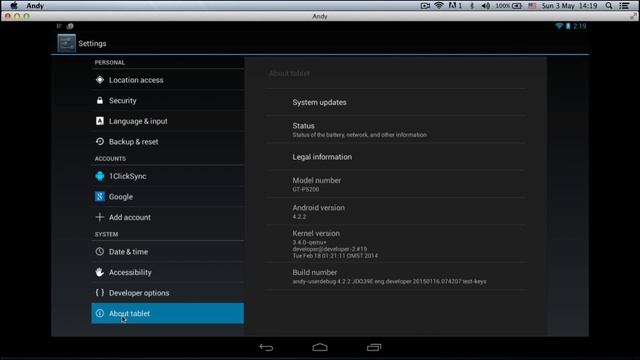The height and width of the screenshot is (360, 640).
Task: Click the screen sharing icon in the menu bar
Action: 425,5
